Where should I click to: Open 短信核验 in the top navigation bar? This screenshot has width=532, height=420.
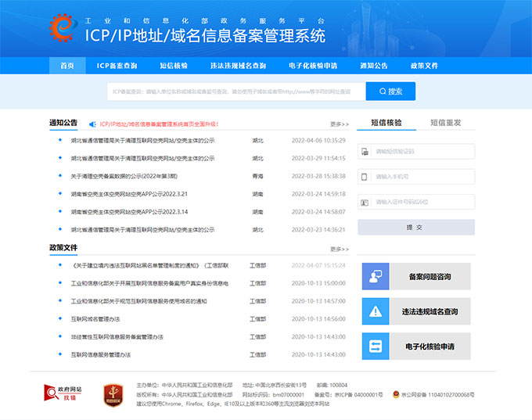[174, 66]
